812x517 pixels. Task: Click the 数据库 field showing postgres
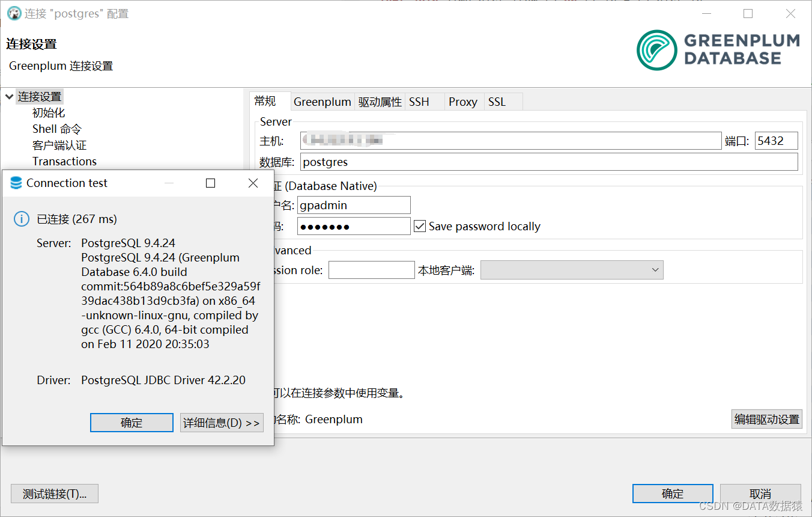[x=549, y=162]
